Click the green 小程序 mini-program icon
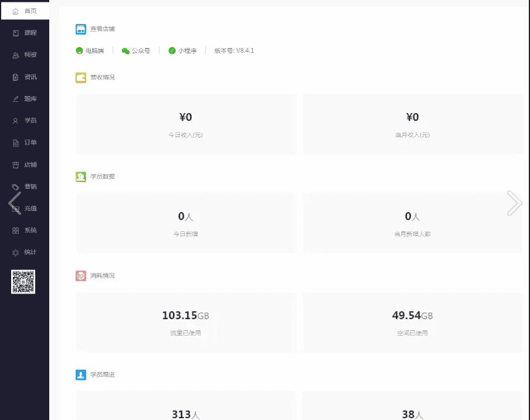Viewport: 530px width, 420px height. click(x=172, y=50)
